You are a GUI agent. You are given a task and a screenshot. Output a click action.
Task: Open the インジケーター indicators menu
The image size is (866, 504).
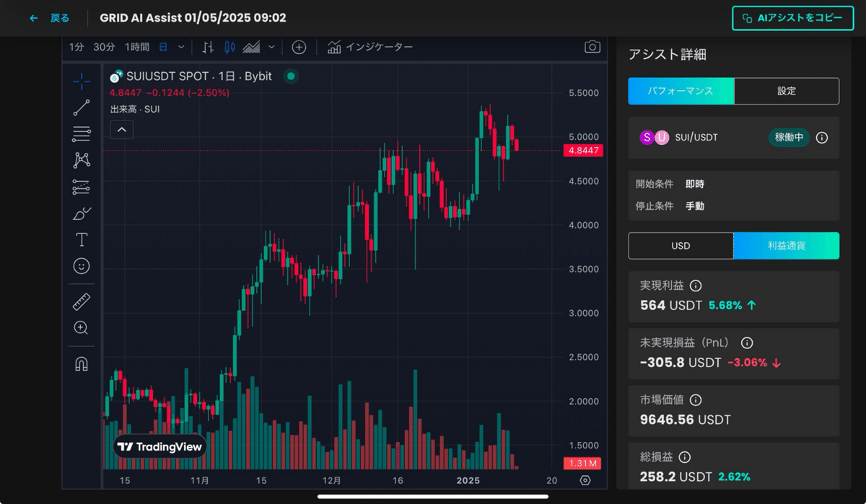pyautogui.click(x=370, y=47)
